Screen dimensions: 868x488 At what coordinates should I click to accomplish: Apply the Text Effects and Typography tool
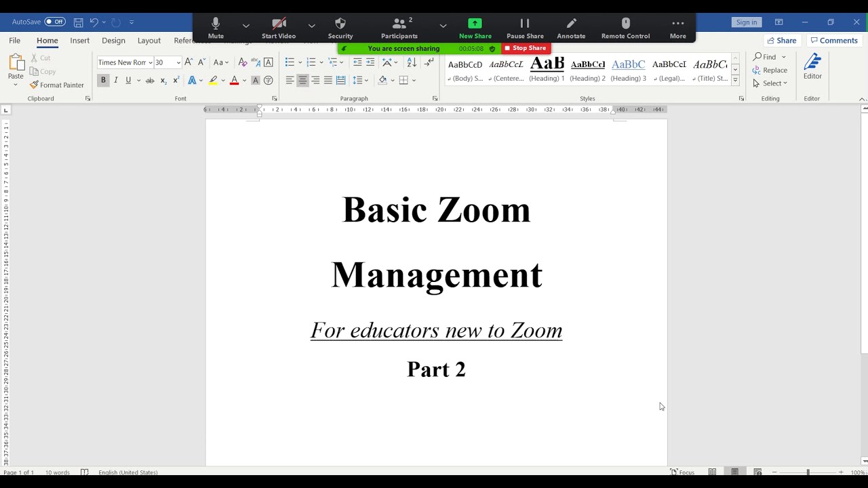point(192,80)
